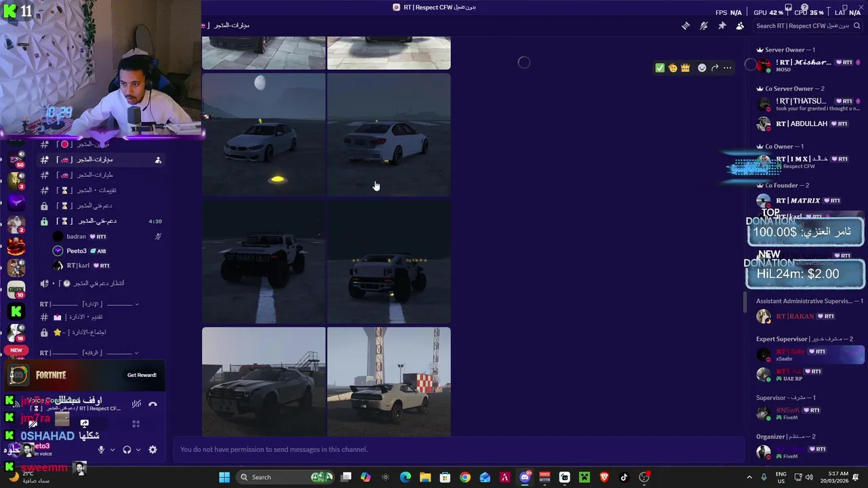Disconnect from voice with hang-up icon
Screen dimensions: 868x488
pyautogui.click(x=153, y=404)
